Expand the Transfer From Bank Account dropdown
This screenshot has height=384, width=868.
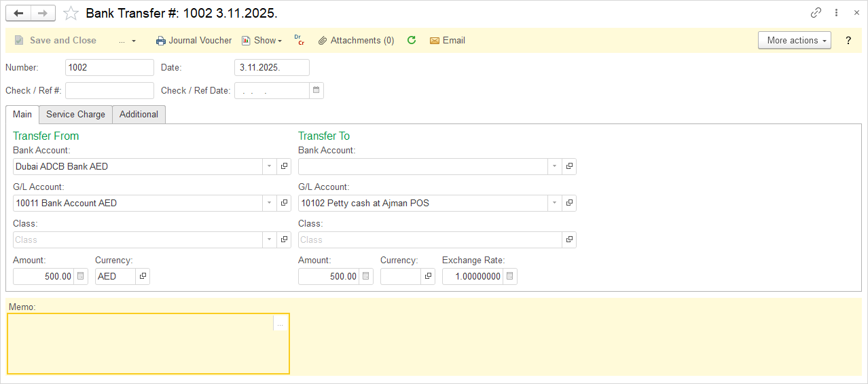coord(269,166)
